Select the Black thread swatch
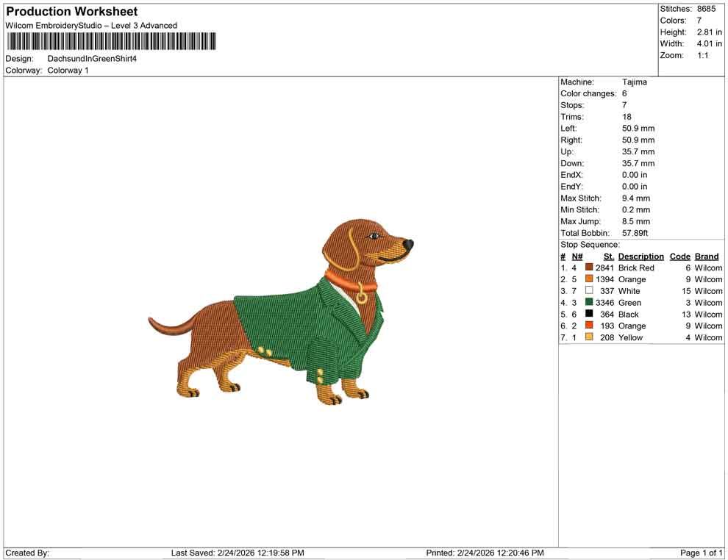 (x=588, y=315)
